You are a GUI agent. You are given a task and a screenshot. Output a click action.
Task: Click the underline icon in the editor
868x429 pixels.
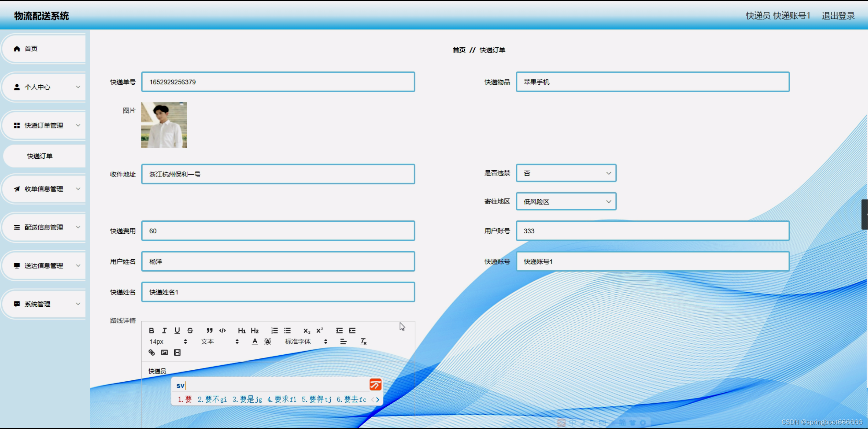click(177, 331)
